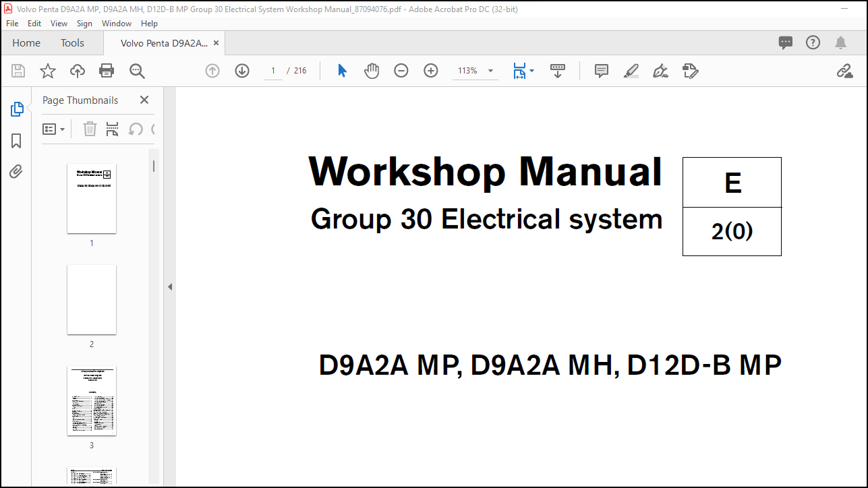Delete the selected page with the trash icon

(x=90, y=129)
